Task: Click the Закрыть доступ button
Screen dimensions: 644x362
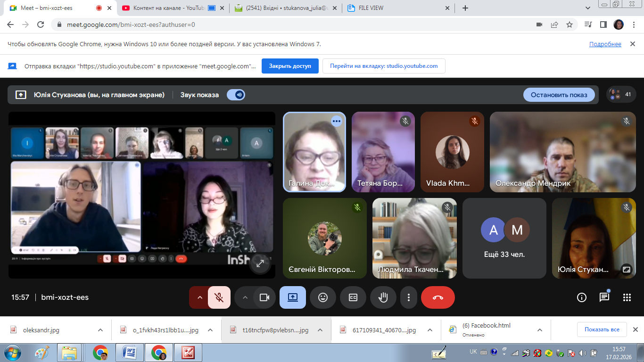Action: pyautogui.click(x=290, y=66)
